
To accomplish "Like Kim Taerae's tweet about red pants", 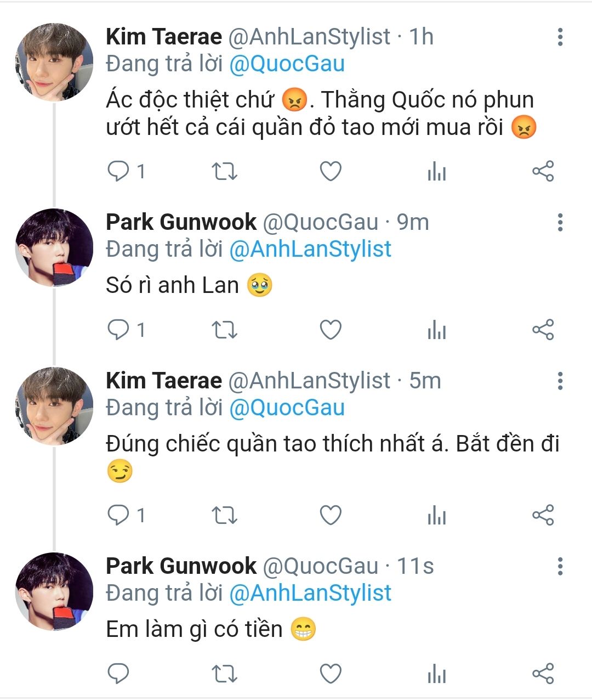I will 331,172.
